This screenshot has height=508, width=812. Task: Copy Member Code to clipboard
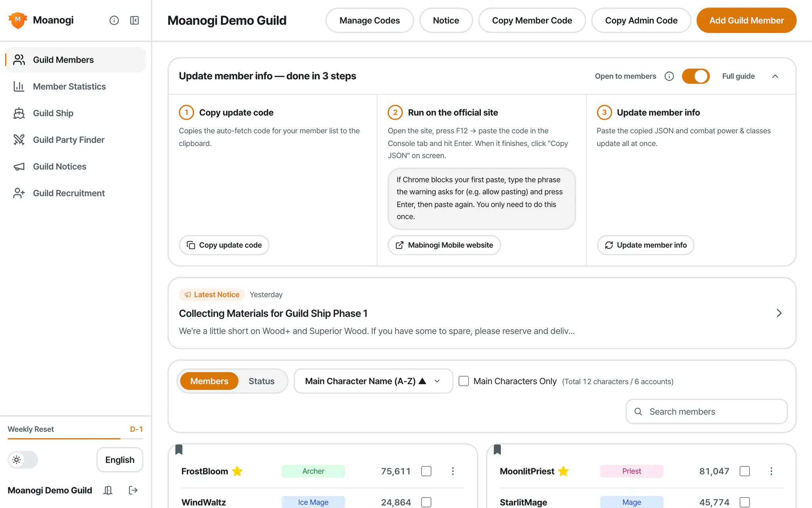[x=532, y=20]
